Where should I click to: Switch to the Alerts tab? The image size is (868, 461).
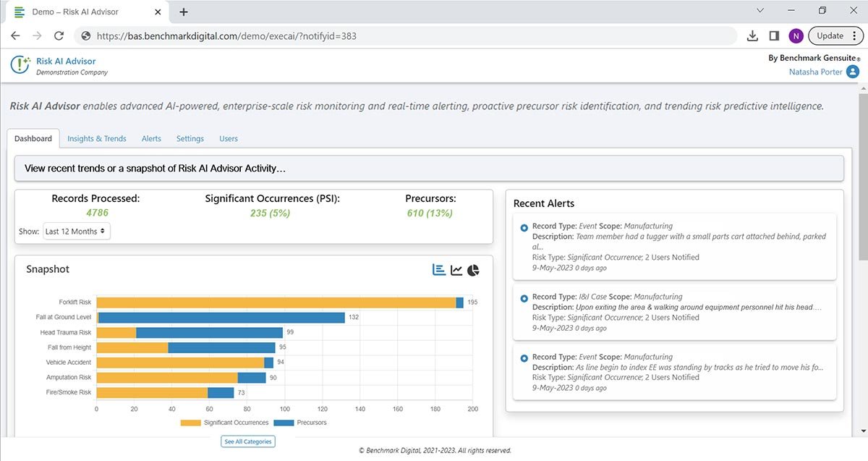tap(151, 138)
